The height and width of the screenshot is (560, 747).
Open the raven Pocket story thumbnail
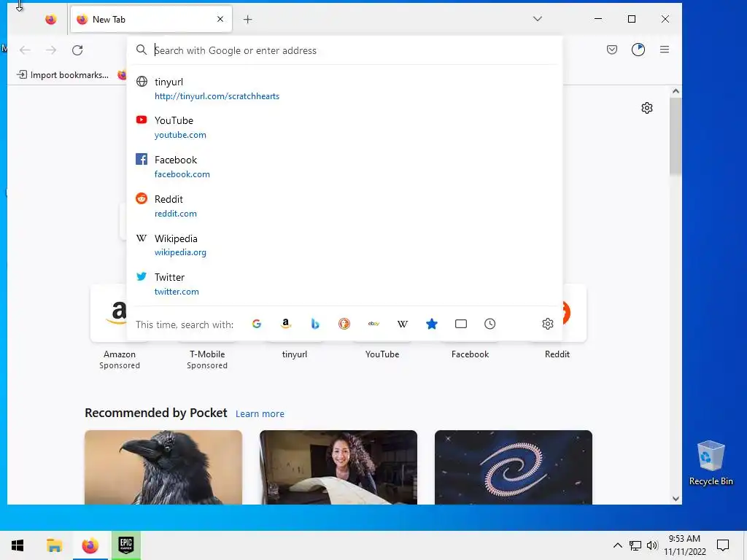pos(163,467)
